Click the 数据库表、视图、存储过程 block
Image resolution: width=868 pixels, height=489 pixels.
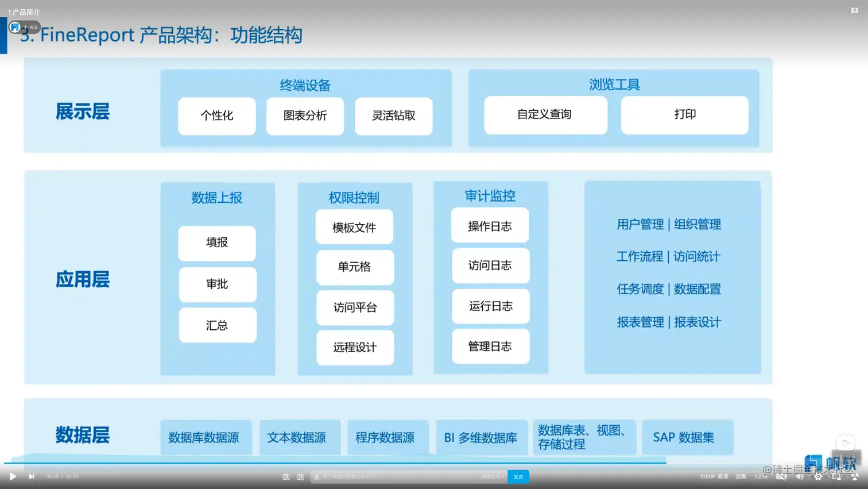point(584,437)
